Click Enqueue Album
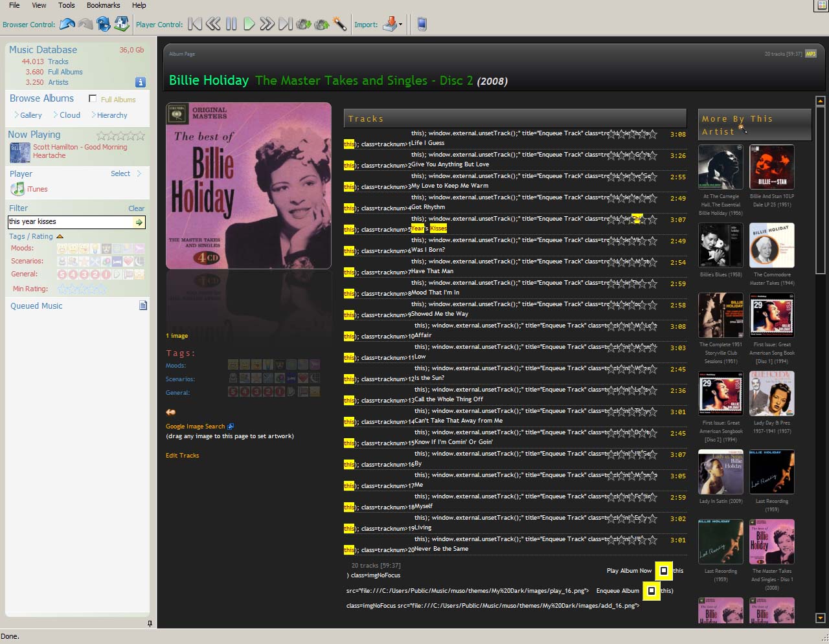Viewport: 829px width, 644px height. coord(617,591)
